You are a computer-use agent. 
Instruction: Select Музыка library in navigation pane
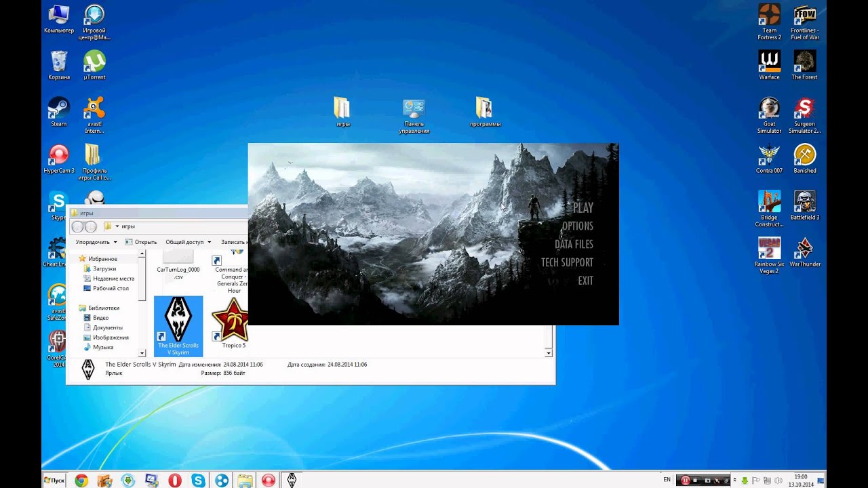(98, 347)
